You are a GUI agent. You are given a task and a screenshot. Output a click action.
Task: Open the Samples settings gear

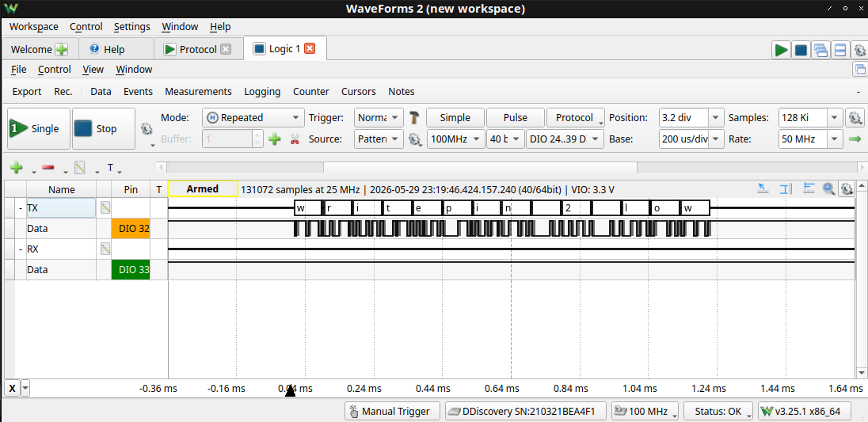855,118
